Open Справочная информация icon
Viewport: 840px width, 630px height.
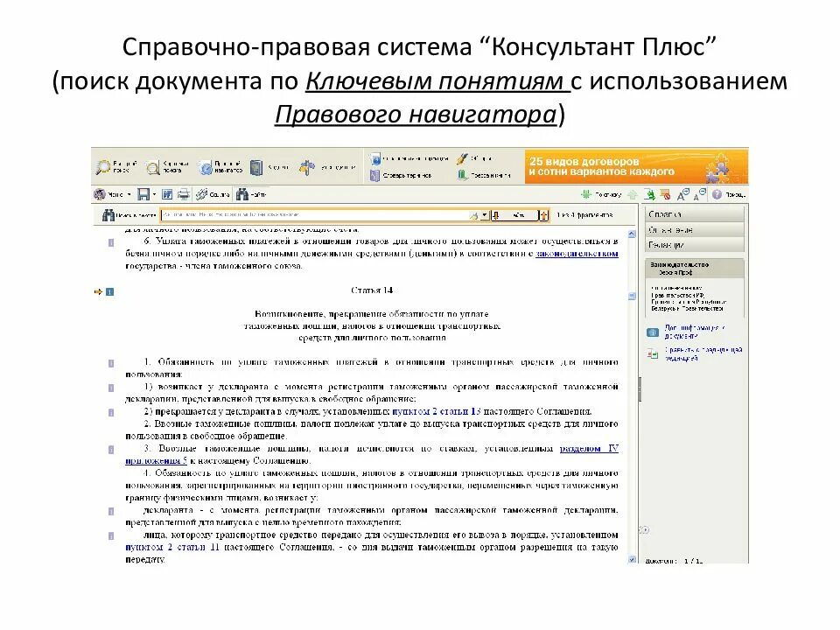point(375,158)
